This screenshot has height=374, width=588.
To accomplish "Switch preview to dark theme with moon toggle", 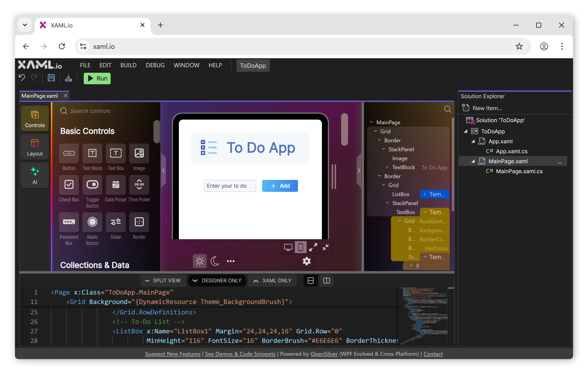I will point(215,261).
